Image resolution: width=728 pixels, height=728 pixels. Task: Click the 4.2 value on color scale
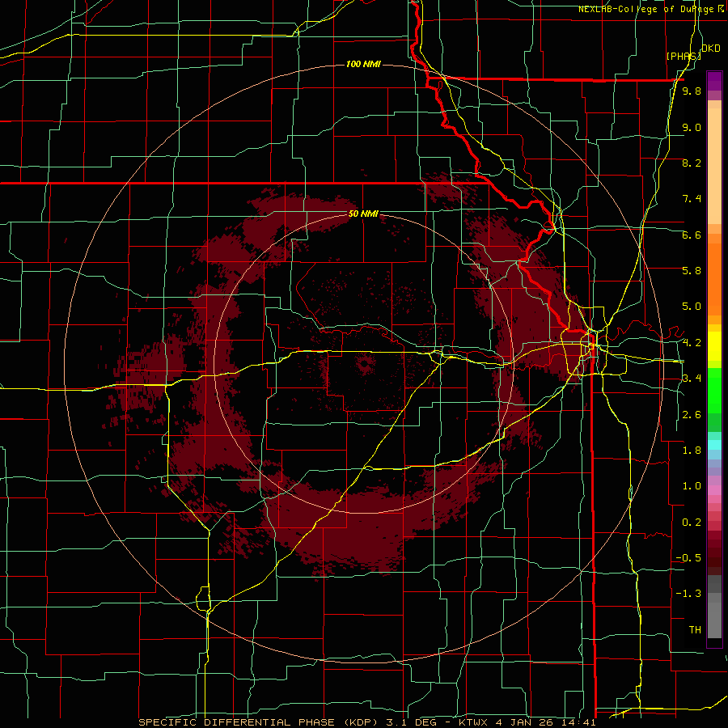click(x=692, y=343)
